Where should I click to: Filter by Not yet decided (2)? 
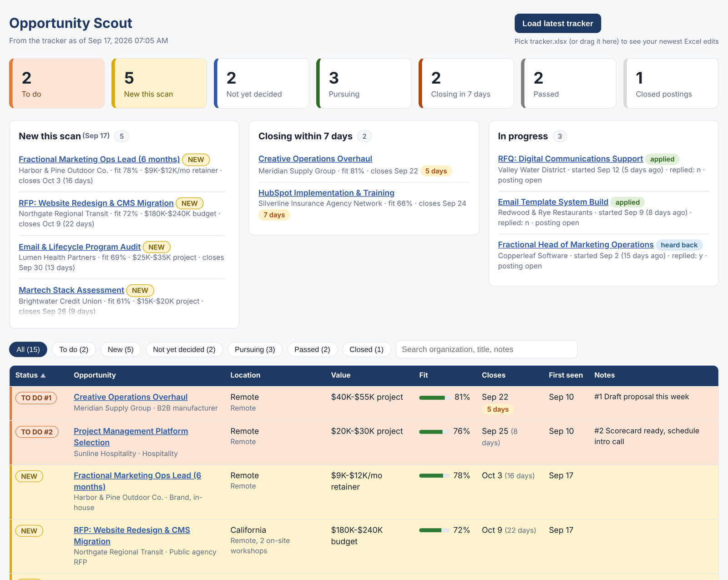(184, 349)
